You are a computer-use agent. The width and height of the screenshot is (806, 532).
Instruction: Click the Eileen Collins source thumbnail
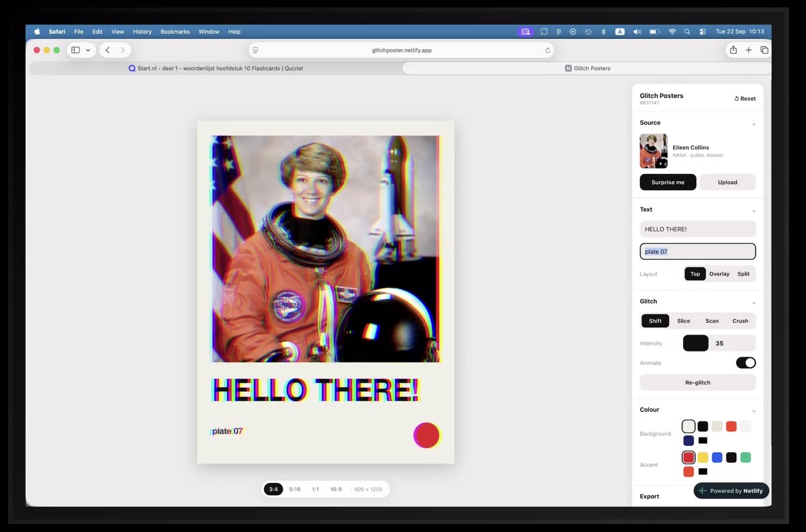point(654,151)
